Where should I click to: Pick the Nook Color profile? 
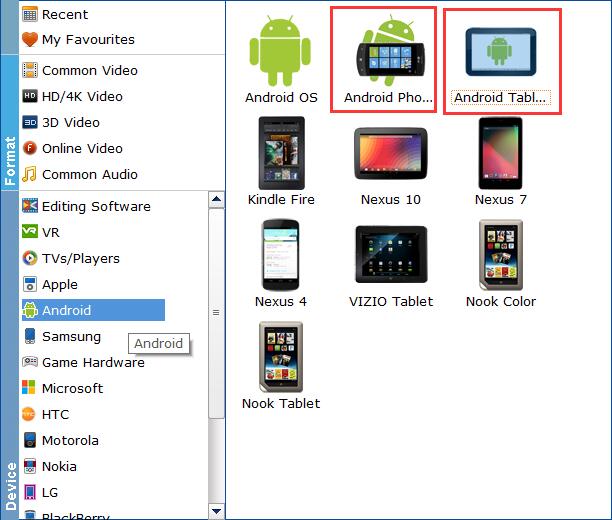[x=501, y=255]
